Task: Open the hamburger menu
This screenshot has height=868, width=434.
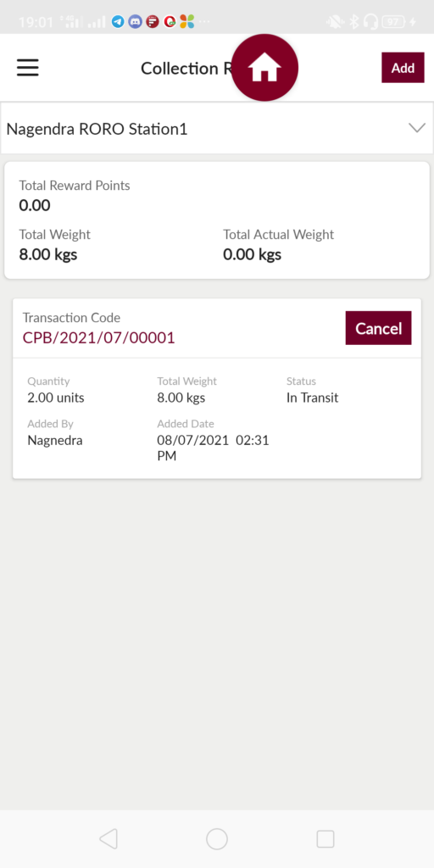Action: [27, 68]
